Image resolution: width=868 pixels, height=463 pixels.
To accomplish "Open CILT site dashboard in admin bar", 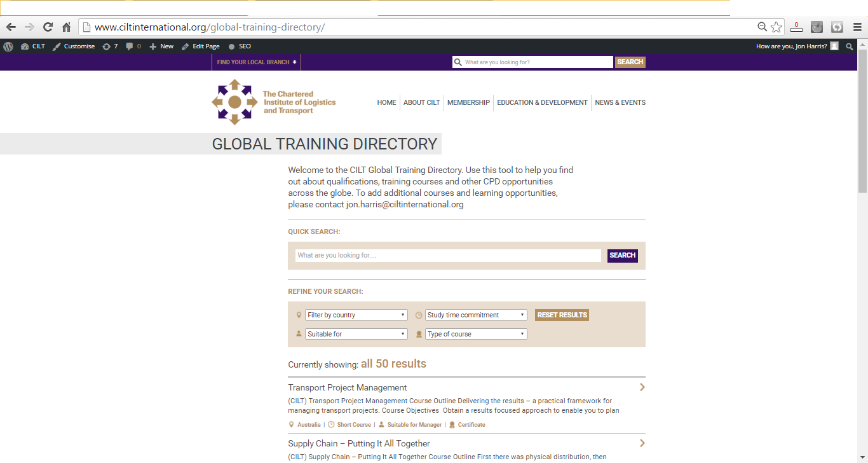I will tap(33, 46).
